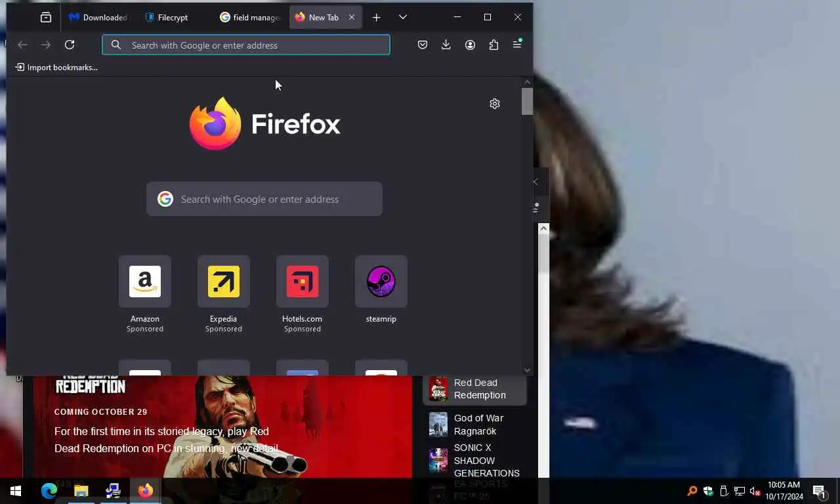The image size is (840, 504).
Task: Go back using the browser back arrow
Action: pyautogui.click(x=22, y=45)
